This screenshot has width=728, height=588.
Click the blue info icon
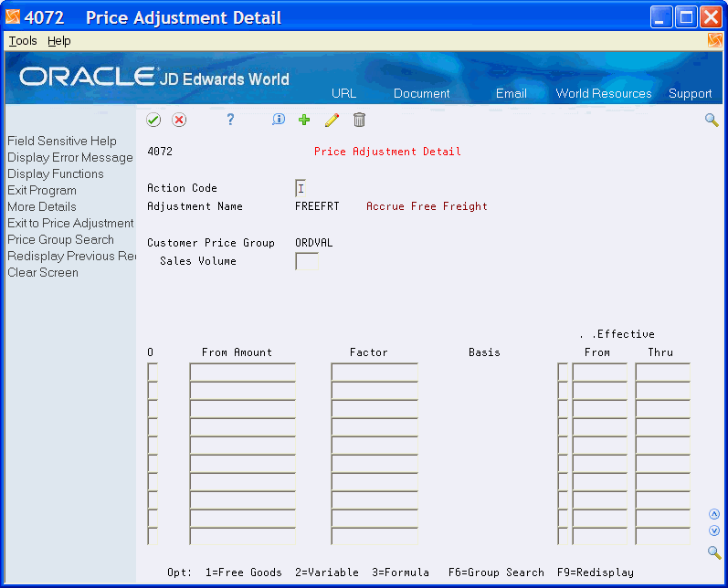[278, 120]
